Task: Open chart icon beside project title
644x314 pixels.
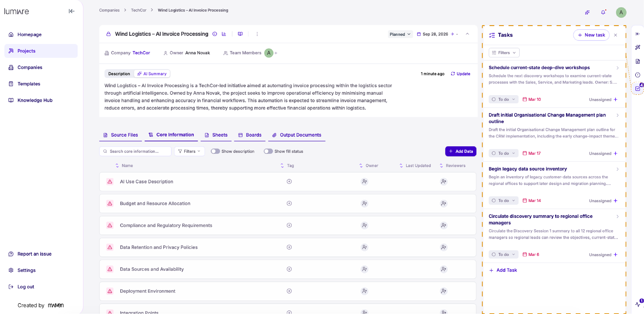Action: click(224, 34)
